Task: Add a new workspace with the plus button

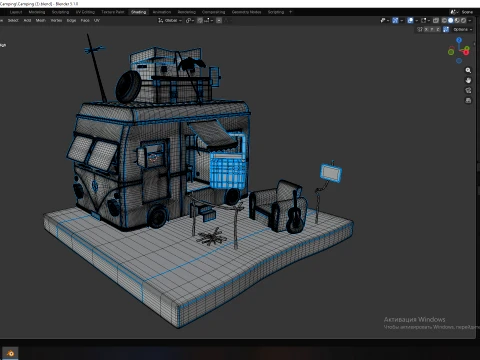Action: [x=290, y=12]
